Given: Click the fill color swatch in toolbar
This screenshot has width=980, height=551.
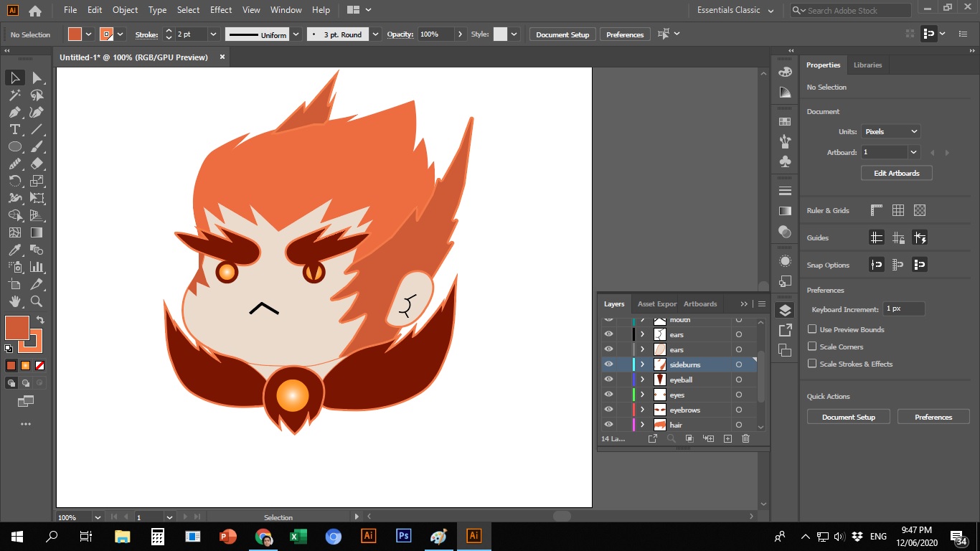Looking at the screenshot, I should tap(17, 328).
